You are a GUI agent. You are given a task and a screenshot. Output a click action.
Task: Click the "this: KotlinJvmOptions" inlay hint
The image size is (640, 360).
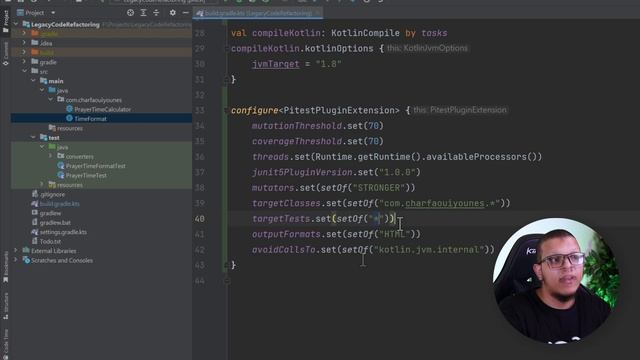pos(427,48)
